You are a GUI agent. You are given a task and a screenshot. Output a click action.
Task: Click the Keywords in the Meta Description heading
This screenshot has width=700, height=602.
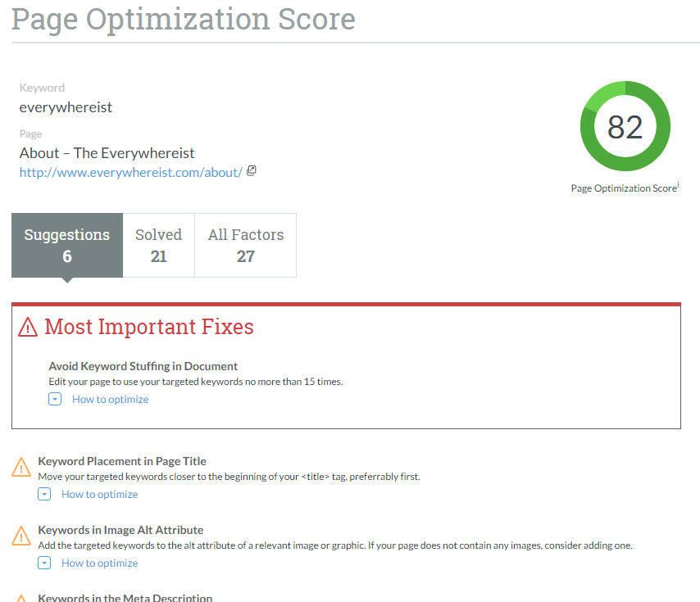(x=125, y=598)
